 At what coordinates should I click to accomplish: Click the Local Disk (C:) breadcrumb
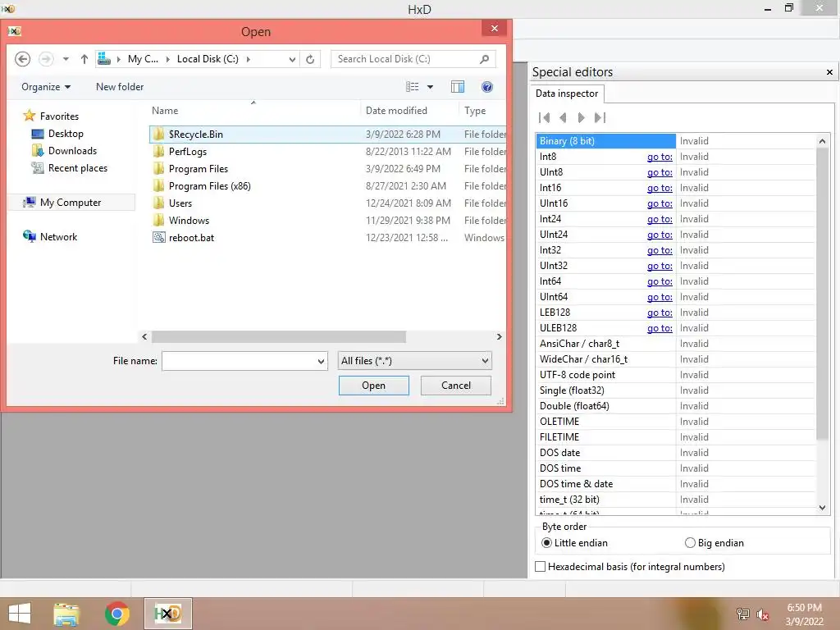coord(208,59)
